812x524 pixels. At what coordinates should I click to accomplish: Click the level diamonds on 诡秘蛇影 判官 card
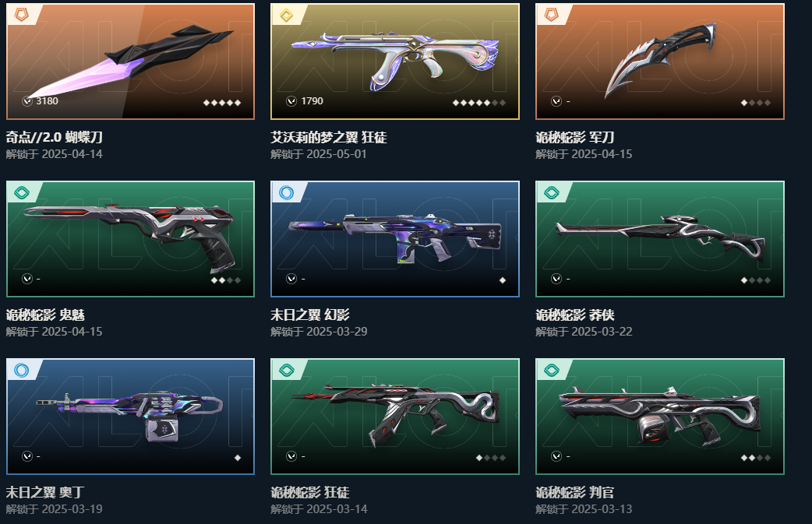coord(756,458)
